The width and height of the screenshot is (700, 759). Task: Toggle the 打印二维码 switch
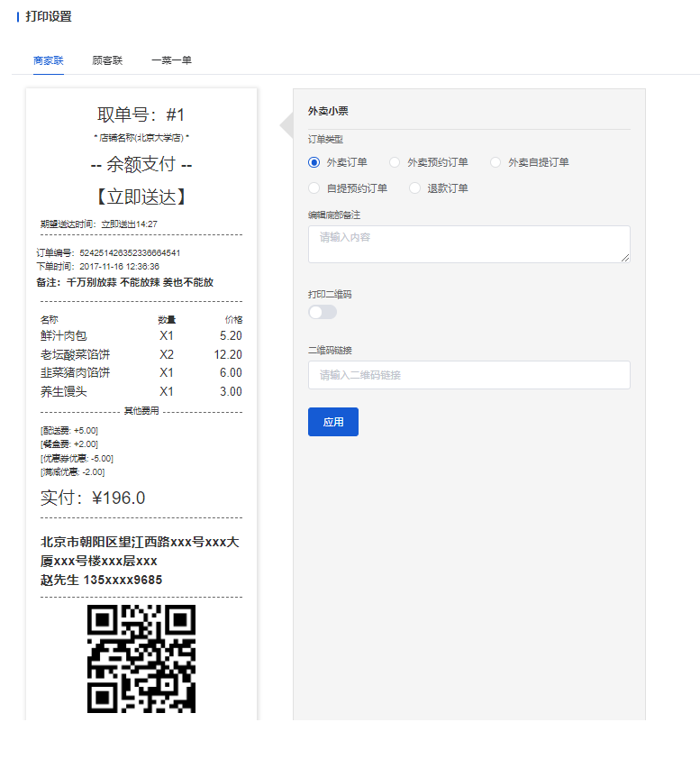tap(323, 312)
